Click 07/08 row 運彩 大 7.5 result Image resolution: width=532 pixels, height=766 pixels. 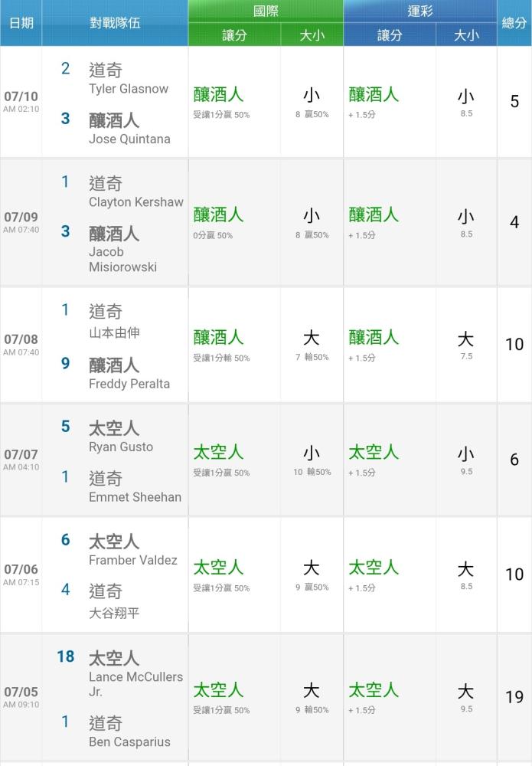point(466,345)
